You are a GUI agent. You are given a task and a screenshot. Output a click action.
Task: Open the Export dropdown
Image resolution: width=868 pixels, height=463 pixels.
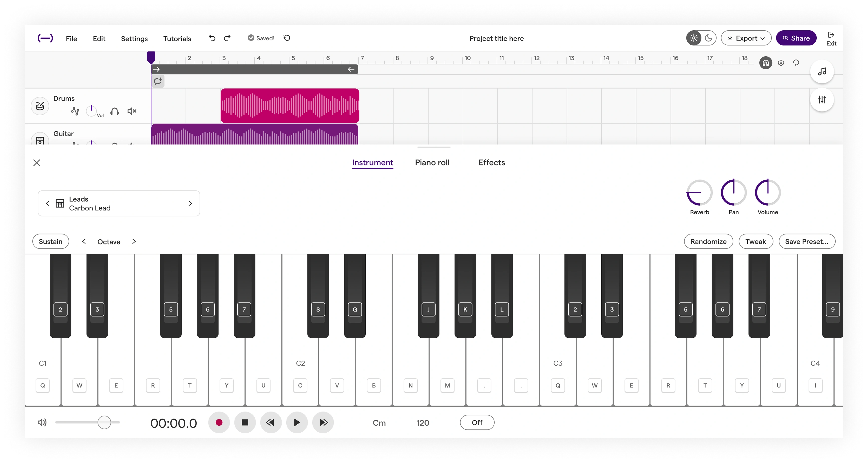pyautogui.click(x=746, y=38)
